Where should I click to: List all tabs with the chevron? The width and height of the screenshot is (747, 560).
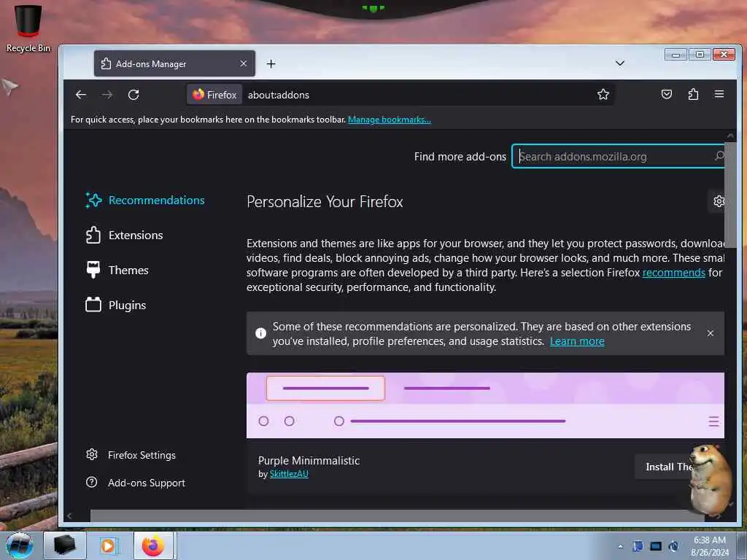[x=620, y=63]
